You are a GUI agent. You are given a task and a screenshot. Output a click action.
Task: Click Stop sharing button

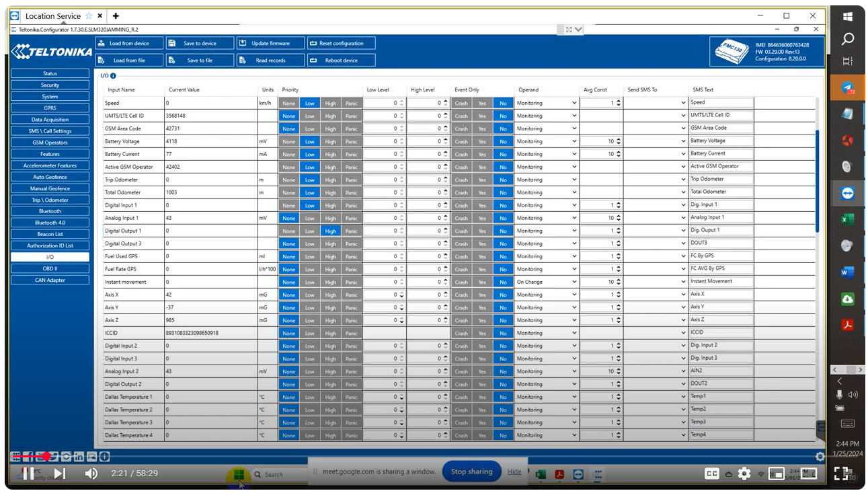471,471
